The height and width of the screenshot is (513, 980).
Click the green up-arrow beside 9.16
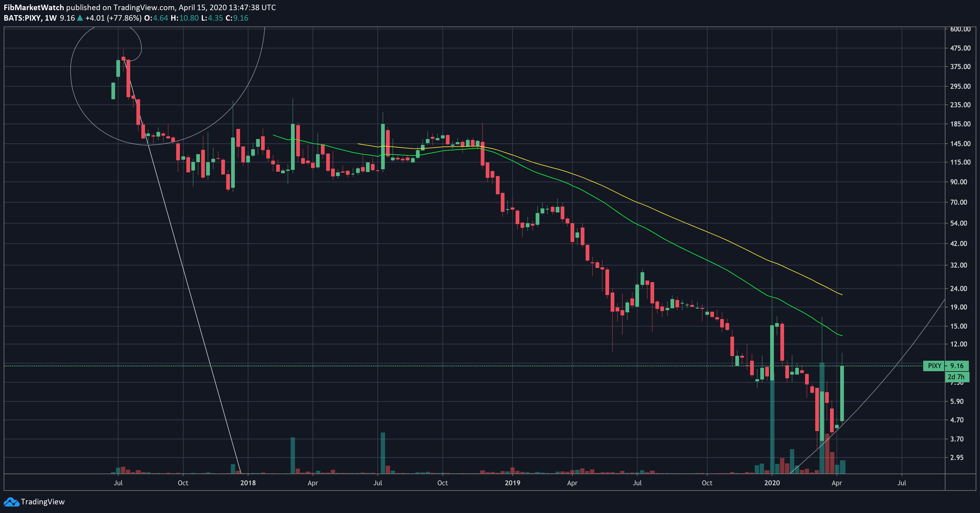pyautogui.click(x=80, y=18)
